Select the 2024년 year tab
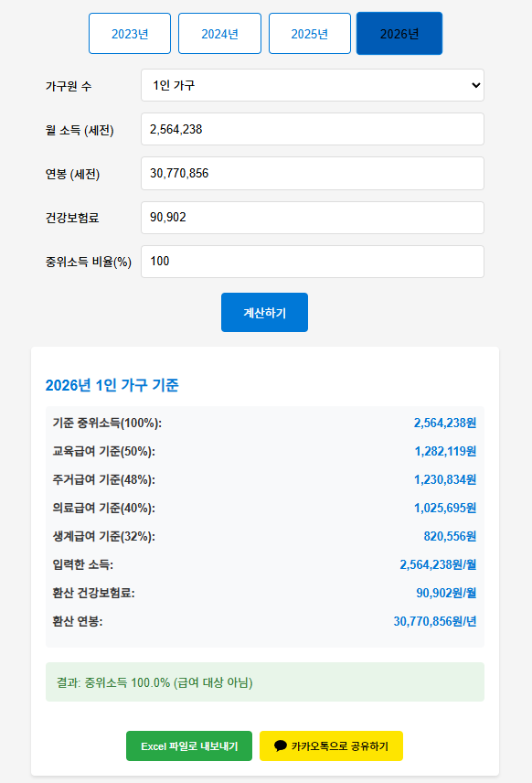The width and height of the screenshot is (532, 783). 219,34
